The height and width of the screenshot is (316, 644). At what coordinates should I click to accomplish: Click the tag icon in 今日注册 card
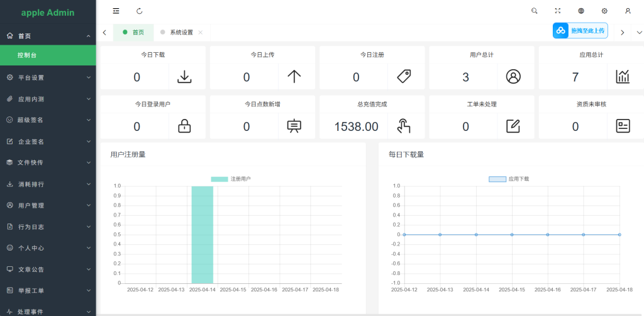404,77
